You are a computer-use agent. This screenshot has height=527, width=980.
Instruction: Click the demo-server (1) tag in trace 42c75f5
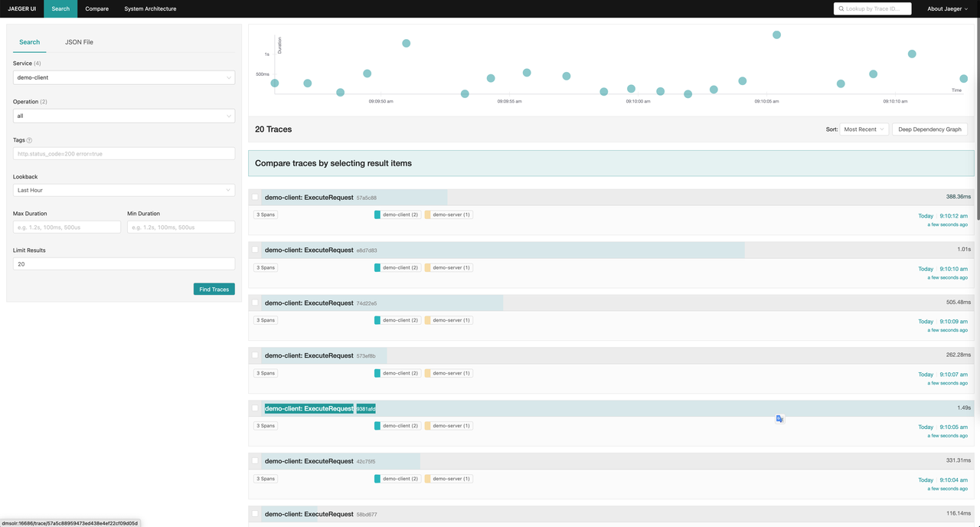(x=449, y=479)
